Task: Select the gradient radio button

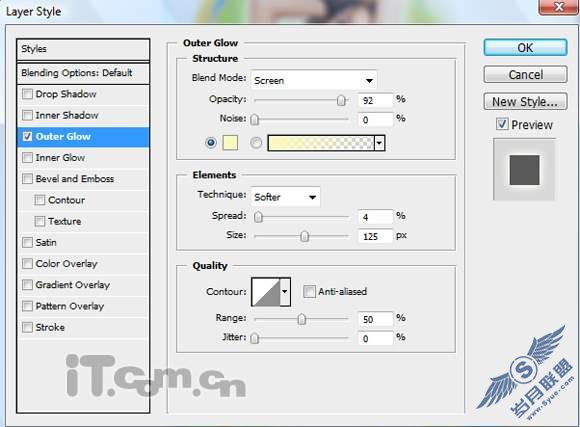Action: point(256,143)
